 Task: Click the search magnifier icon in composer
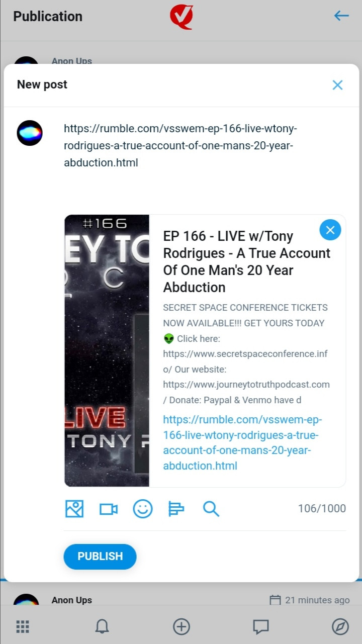pyautogui.click(x=211, y=509)
